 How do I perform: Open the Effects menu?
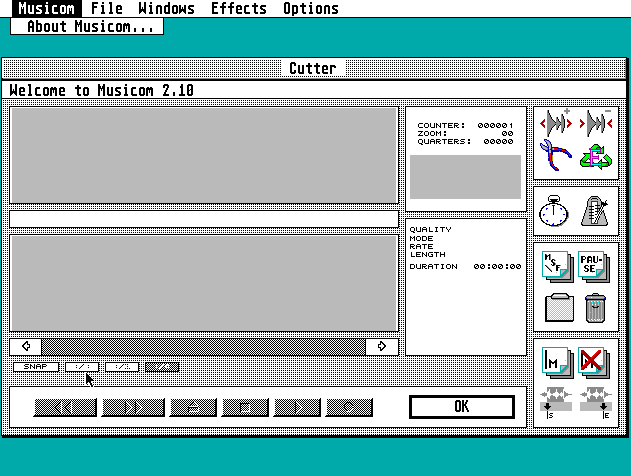pyautogui.click(x=239, y=8)
